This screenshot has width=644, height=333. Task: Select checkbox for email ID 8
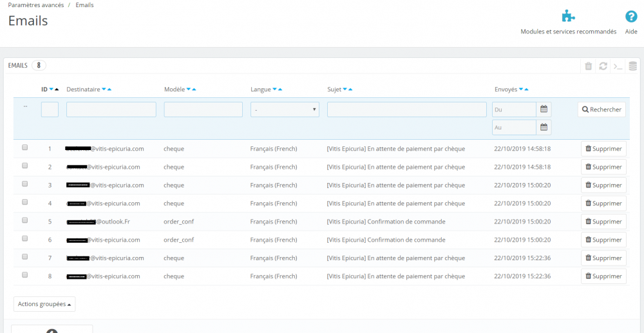(x=24, y=274)
